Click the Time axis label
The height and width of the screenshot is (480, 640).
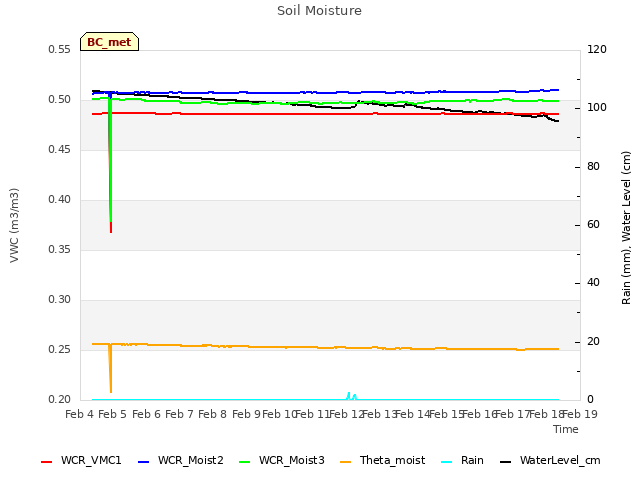[566, 429]
